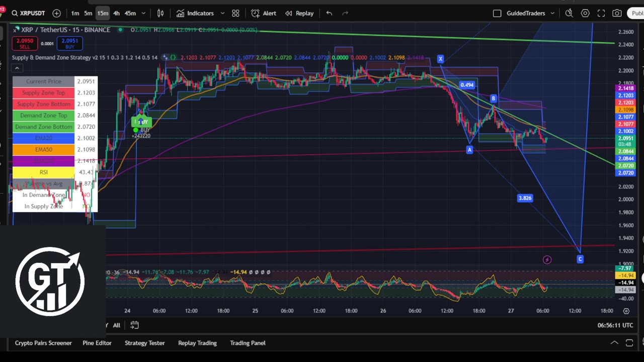The image size is (644, 362).
Task: Collapse the indicator legend with chevron
Action: click(x=17, y=68)
